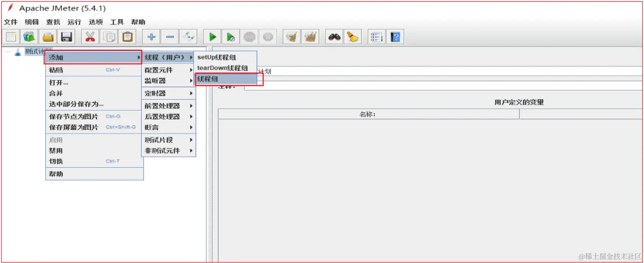
Task: Click the Open file folder icon
Action: tap(48, 37)
